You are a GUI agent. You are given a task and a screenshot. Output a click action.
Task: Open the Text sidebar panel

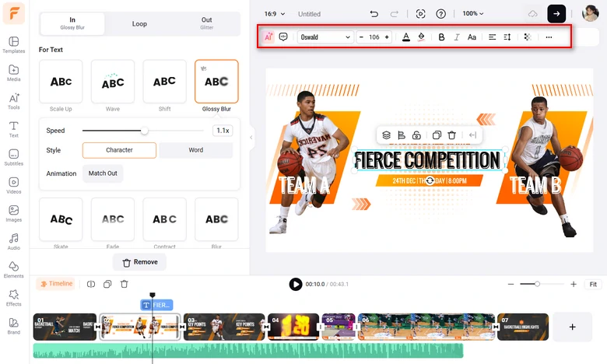point(13,130)
